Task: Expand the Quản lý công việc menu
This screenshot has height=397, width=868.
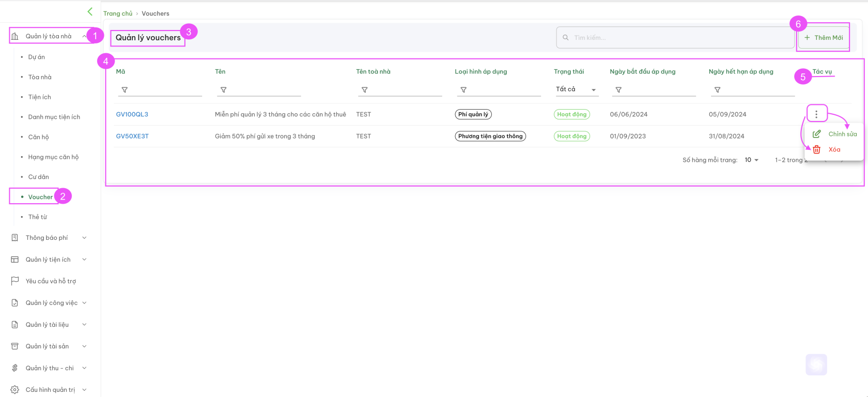Action: (x=84, y=303)
